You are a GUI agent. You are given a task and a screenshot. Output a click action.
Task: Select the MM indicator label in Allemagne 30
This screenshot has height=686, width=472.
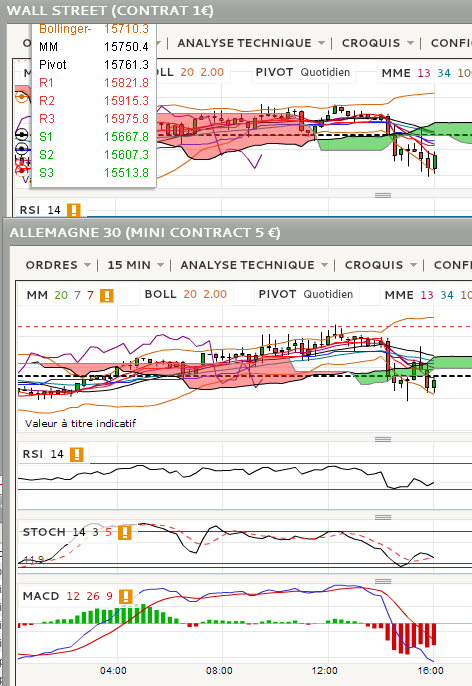tap(60, 295)
